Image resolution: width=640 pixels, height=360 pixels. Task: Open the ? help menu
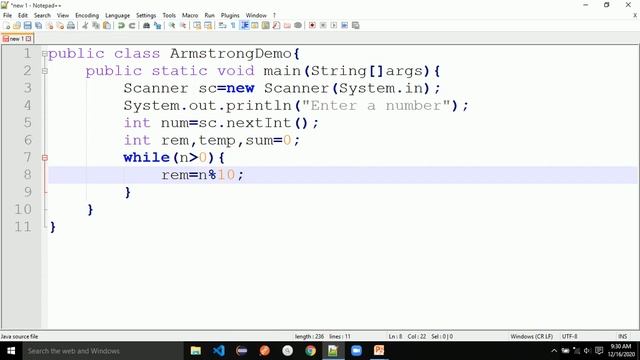point(274,15)
